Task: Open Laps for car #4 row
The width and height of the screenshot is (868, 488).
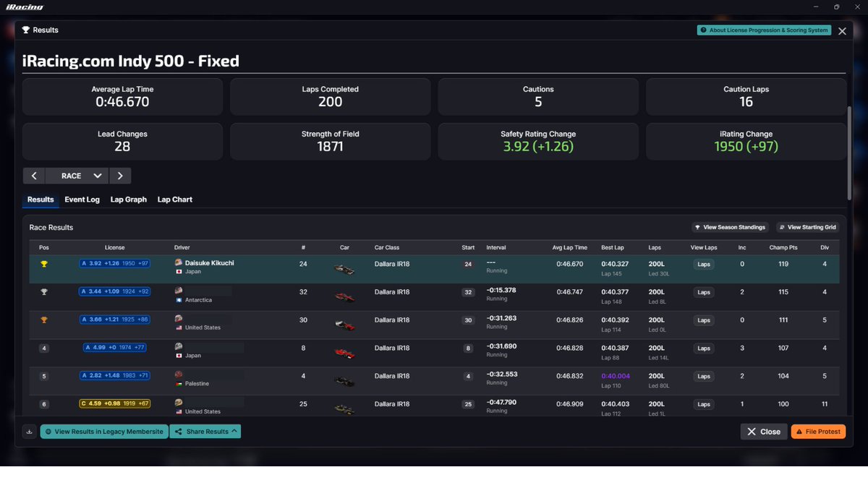Action: point(704,376)
